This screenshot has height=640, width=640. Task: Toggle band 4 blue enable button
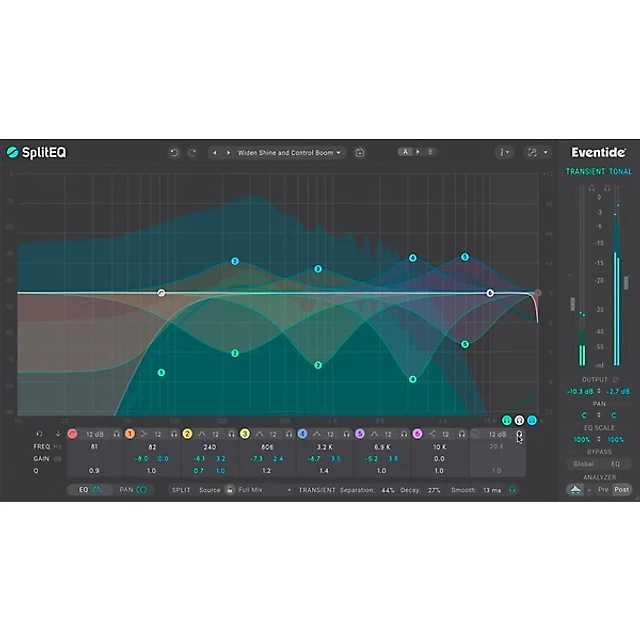[302, 434]
